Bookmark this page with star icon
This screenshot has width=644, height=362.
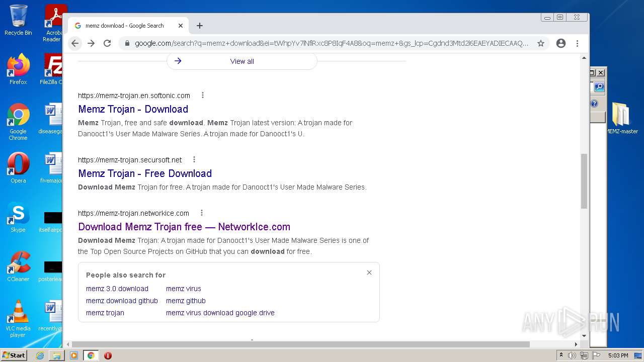tap(541, 43)
